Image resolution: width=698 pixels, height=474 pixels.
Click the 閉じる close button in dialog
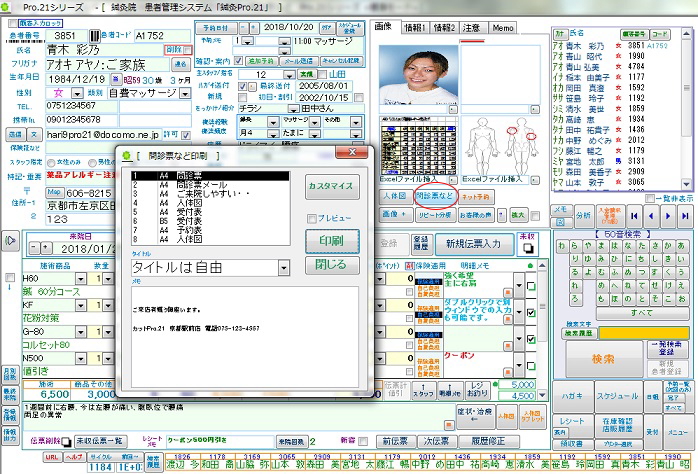[x=332, y=265]
